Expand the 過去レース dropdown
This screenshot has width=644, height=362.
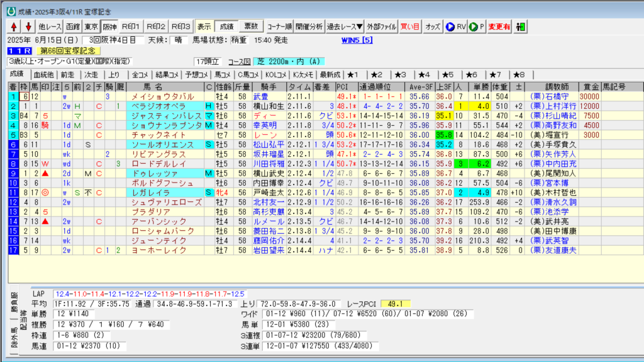tap(345, 26)
